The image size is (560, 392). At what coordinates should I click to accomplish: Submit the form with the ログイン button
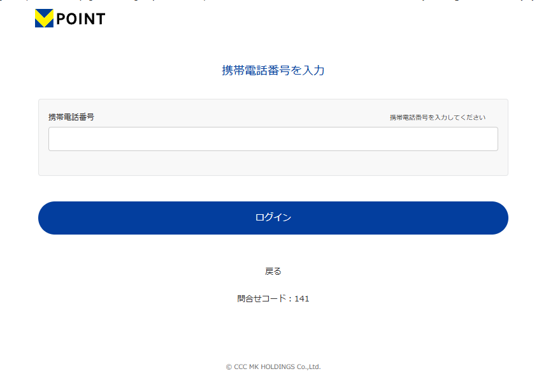(273, 218)
